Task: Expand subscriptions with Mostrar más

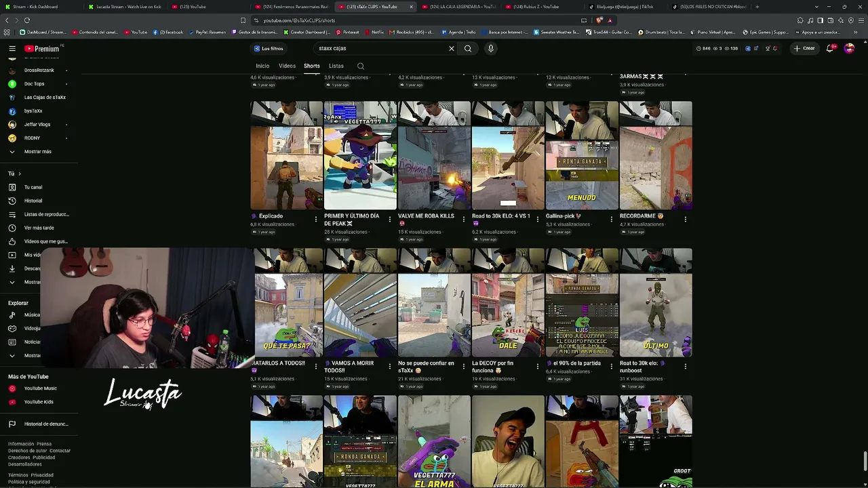Action: point(38,152)
